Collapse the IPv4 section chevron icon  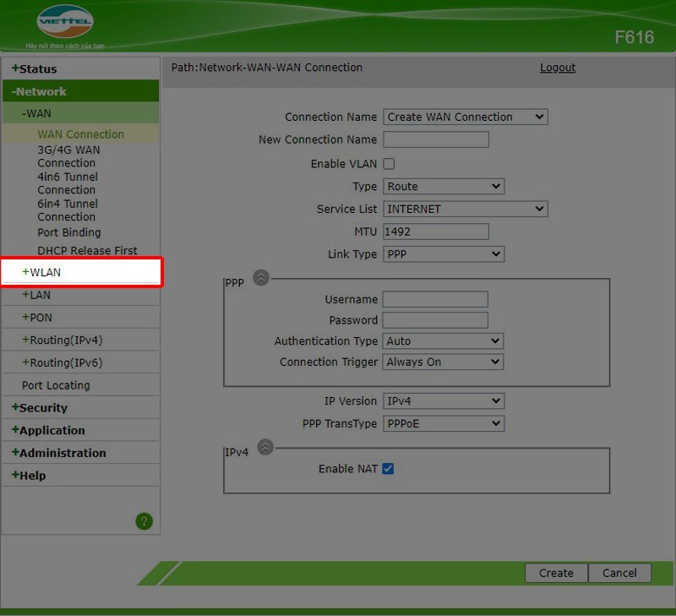tap(265, 447)
